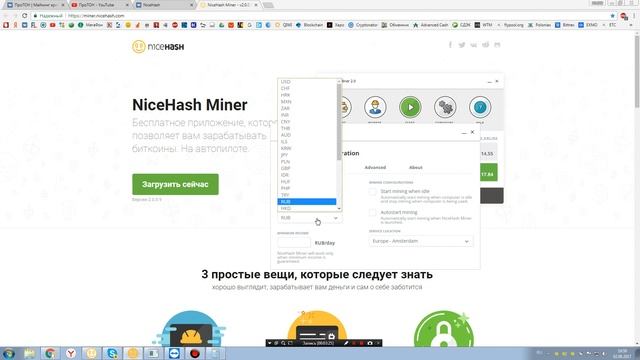Open the gears Settings icon in miner
The height and width of the screenshot is (360, 640).
coord(445,107)
